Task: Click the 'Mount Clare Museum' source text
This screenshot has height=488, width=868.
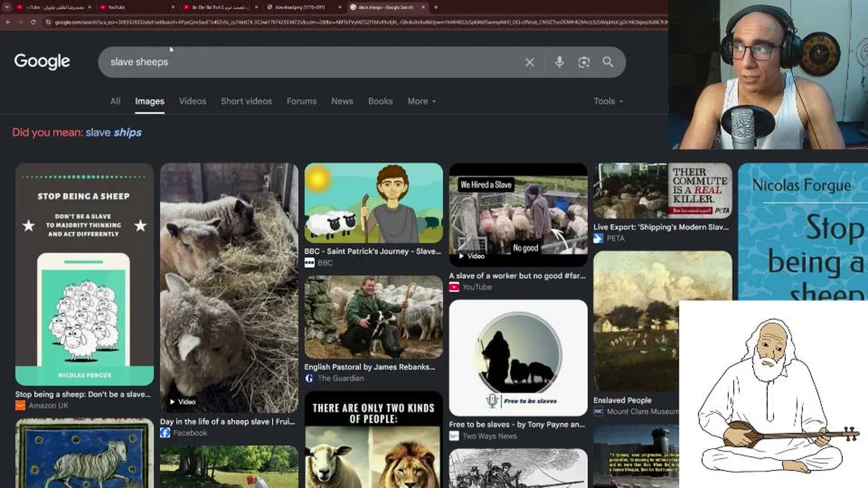Action: pos(643,411)
